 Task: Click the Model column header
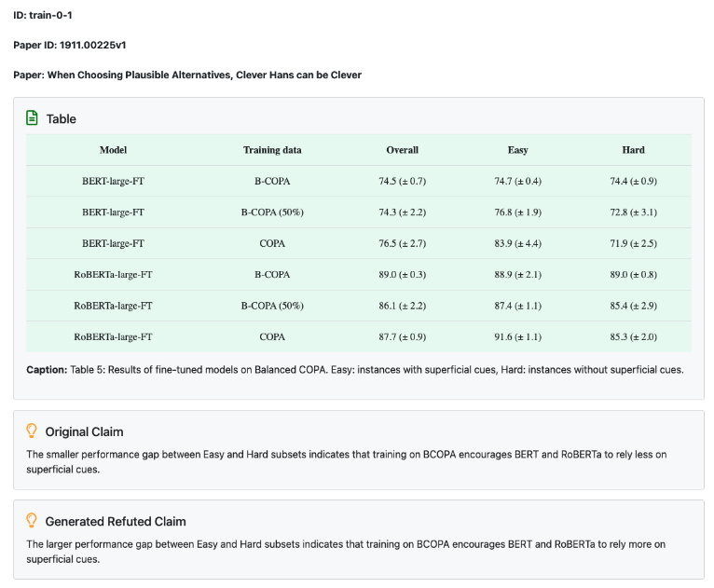[x=113, y=150]
